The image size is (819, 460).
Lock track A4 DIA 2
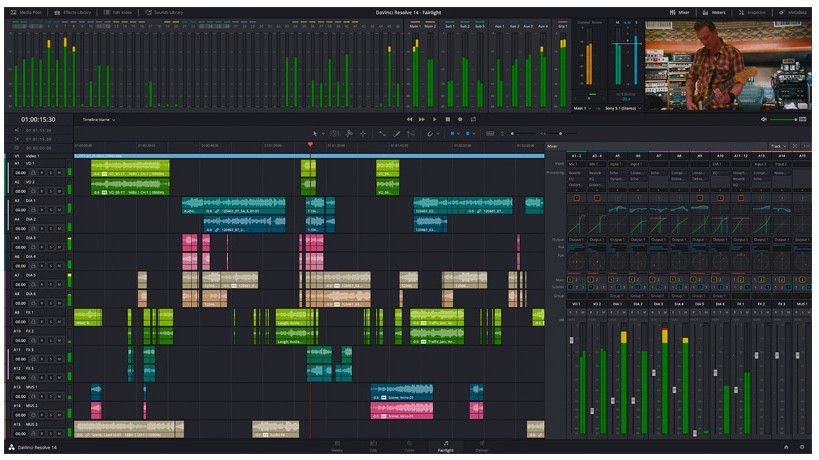point(33,229)
